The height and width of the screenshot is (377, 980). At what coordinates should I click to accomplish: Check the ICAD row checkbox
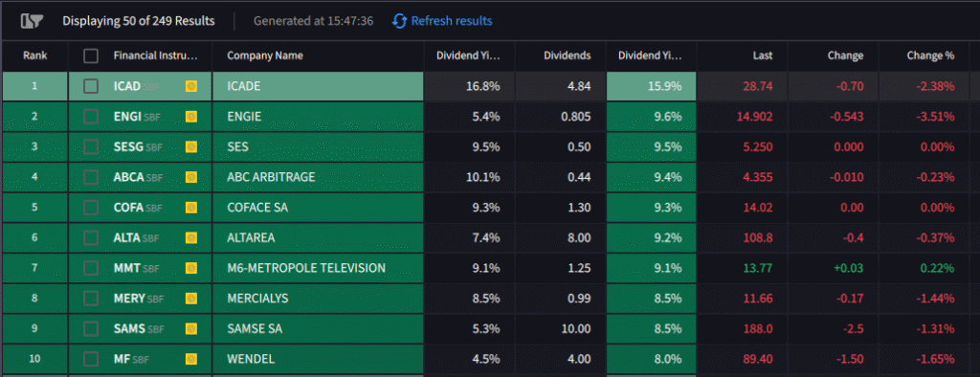(91, 86)
